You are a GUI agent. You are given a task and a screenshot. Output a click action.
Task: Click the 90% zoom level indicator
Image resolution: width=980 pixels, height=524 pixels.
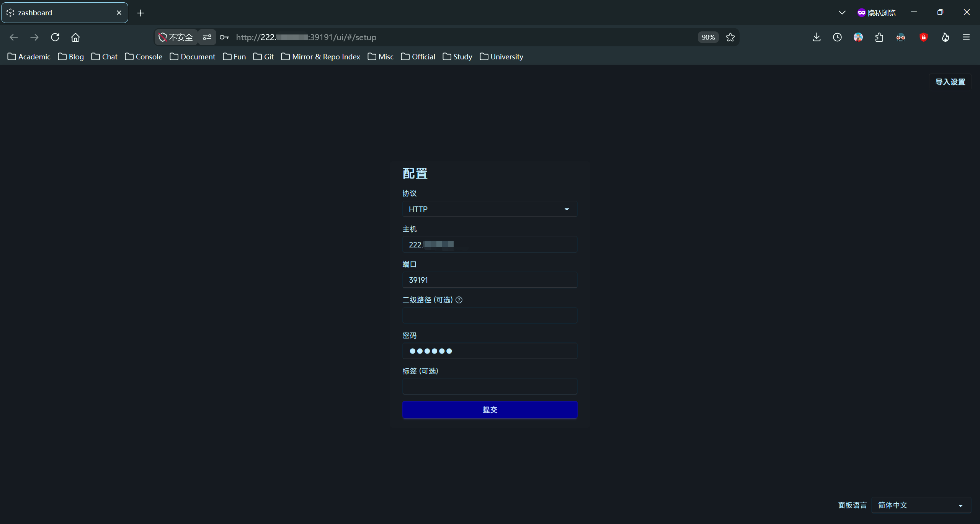(708, 37)
